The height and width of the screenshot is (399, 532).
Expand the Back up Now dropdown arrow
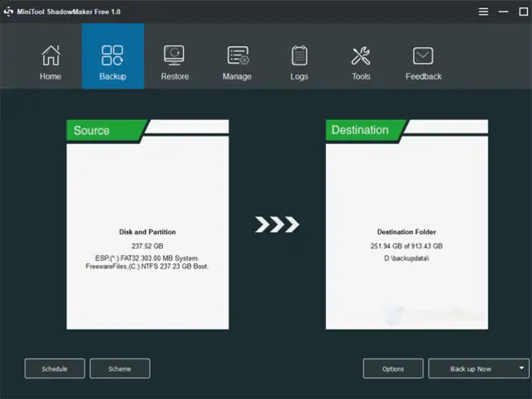coord(521,368)
